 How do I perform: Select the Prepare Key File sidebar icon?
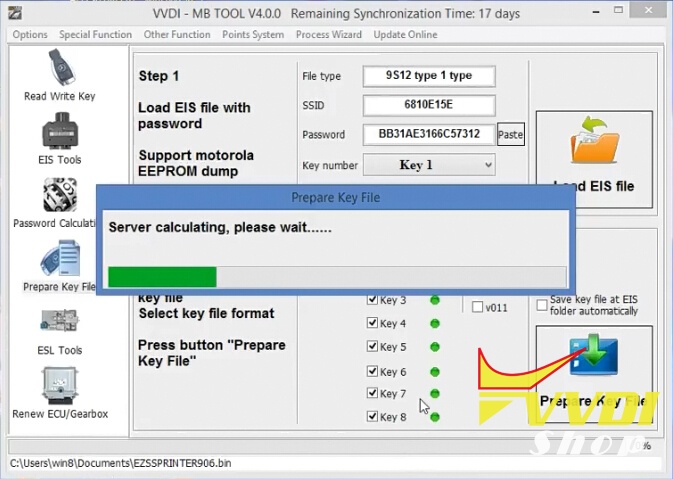coord(61,258)
